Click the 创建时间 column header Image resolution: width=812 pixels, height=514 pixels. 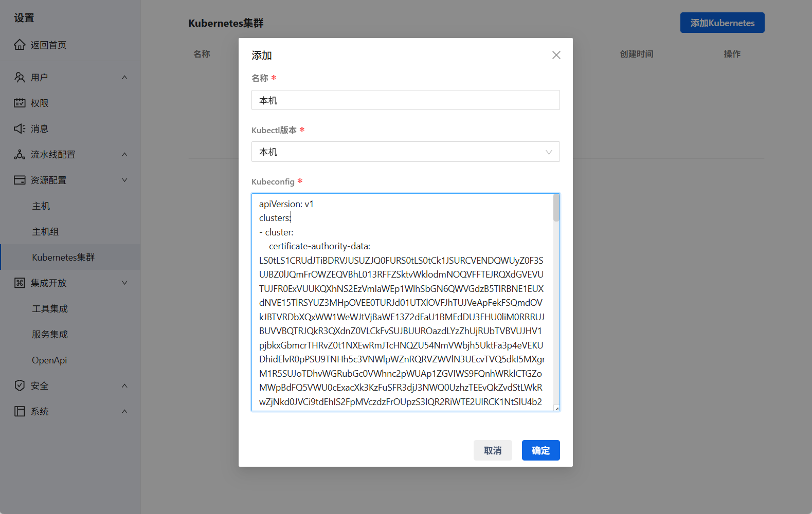tap(637, 54)
